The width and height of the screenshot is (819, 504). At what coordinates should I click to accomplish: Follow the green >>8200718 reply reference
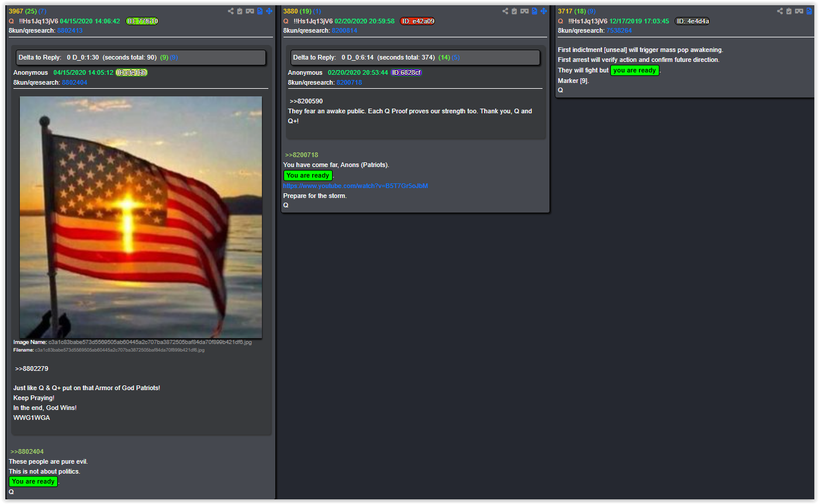coord(302,155)
